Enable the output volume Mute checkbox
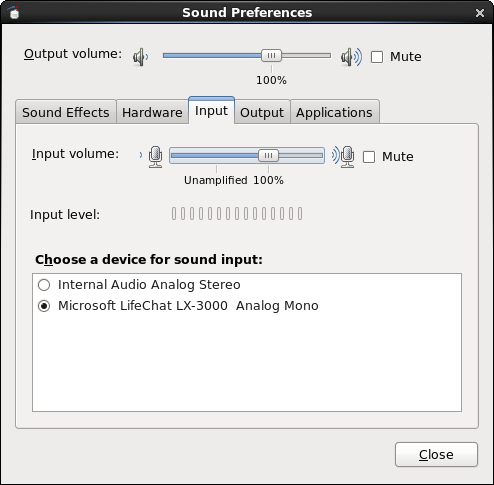The height and width of the screenshot is (485, 494). click(x=377, y=57)
